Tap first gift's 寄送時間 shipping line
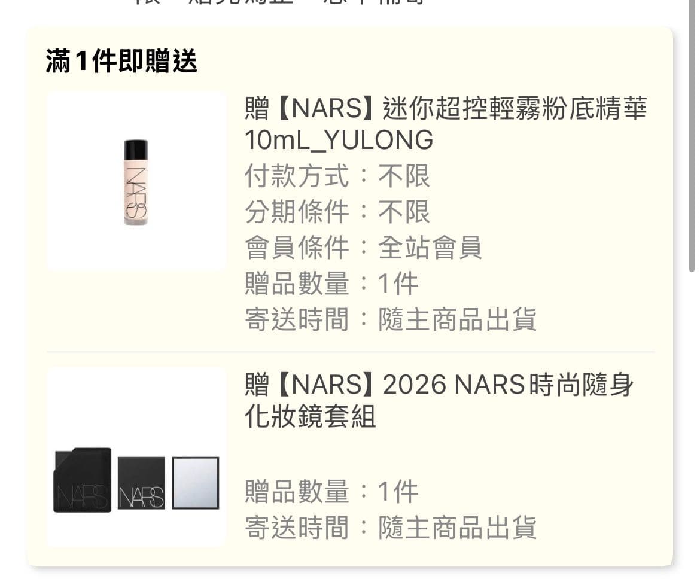This screenshot has width=700, height=588. coord(391,319)
